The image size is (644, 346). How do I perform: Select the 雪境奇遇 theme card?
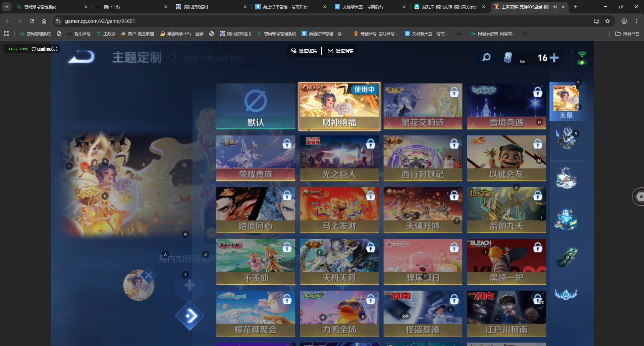(506, 106)
